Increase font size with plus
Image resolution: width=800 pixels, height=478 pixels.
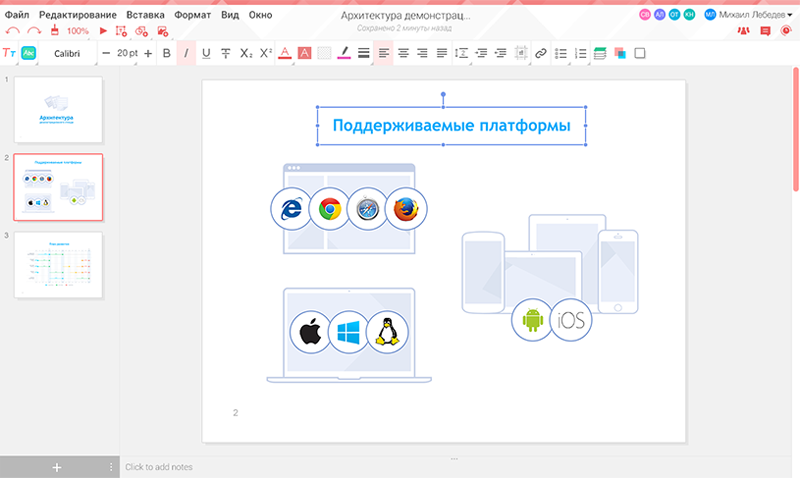click(x=148, y=53)
